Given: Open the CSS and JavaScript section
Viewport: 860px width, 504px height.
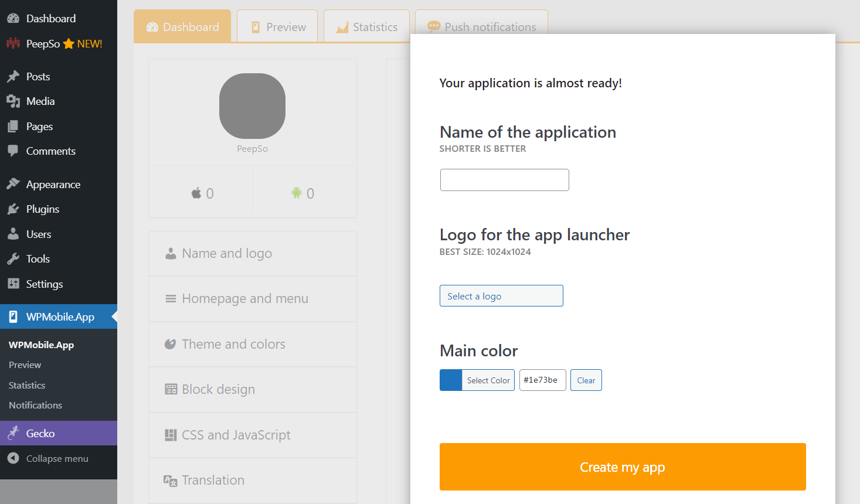Looking at the screenshot, I should [x=253, y=435].
